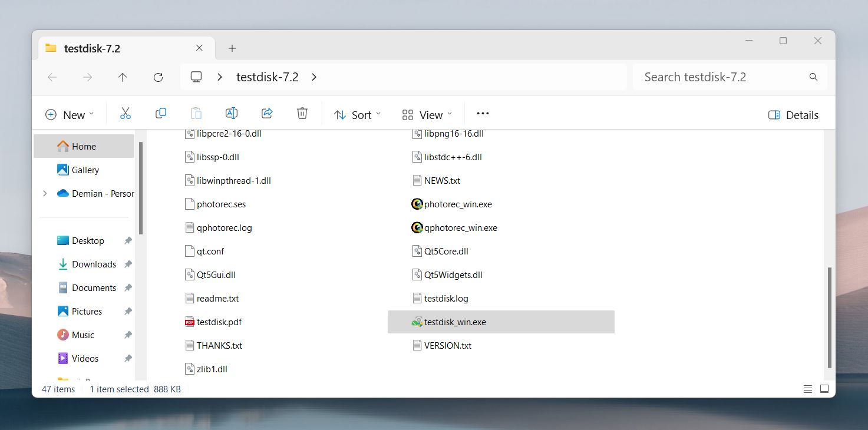Click the Back navigation arrow
The width and height of the screenshot is (868, 430).
(52, 77)
